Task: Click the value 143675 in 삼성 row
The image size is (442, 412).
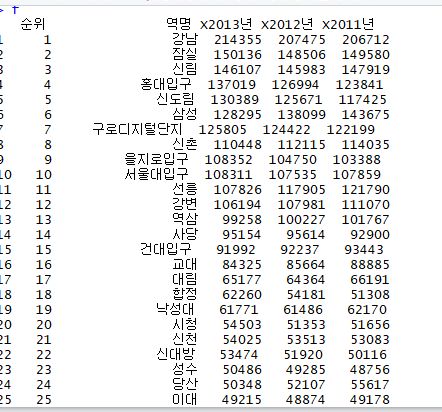Action: coord(366,115)
